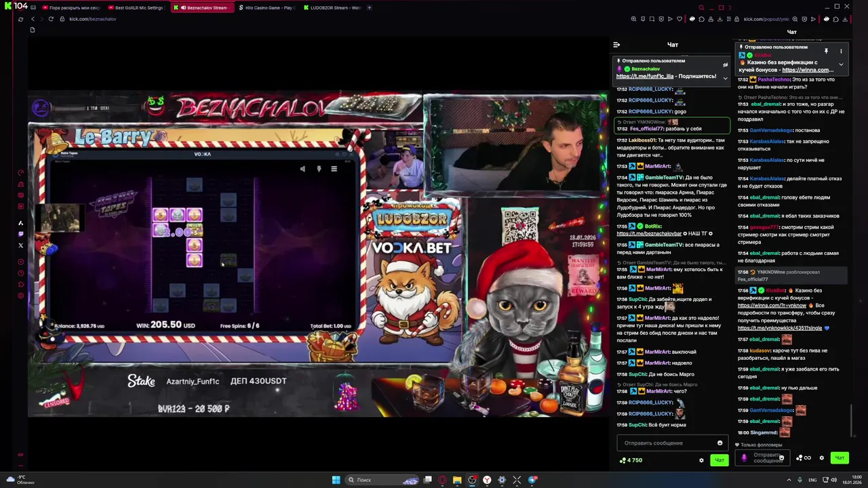The image size is (868, 488).
Task: Open the Hilo Casino Game tab
Action: (267, 7)
